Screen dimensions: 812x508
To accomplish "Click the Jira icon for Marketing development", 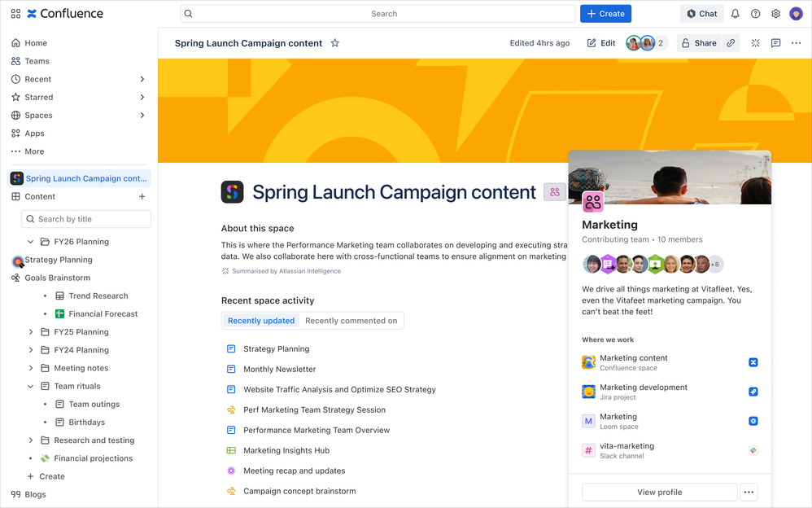I will point(753,392).
